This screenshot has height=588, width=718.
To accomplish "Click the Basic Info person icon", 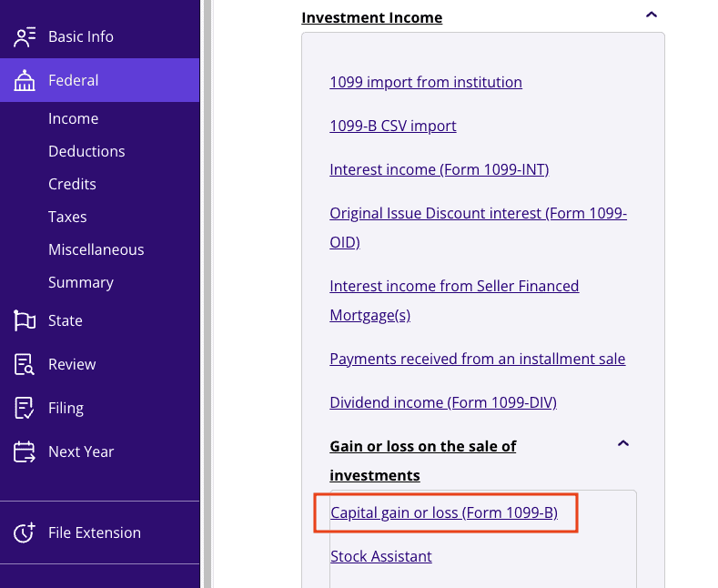I will tap(25, 37).
